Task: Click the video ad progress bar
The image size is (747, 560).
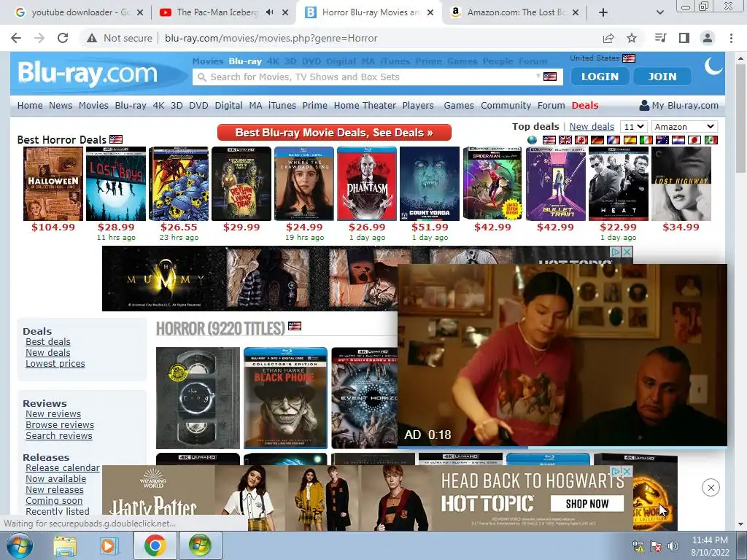Action: 562,447
